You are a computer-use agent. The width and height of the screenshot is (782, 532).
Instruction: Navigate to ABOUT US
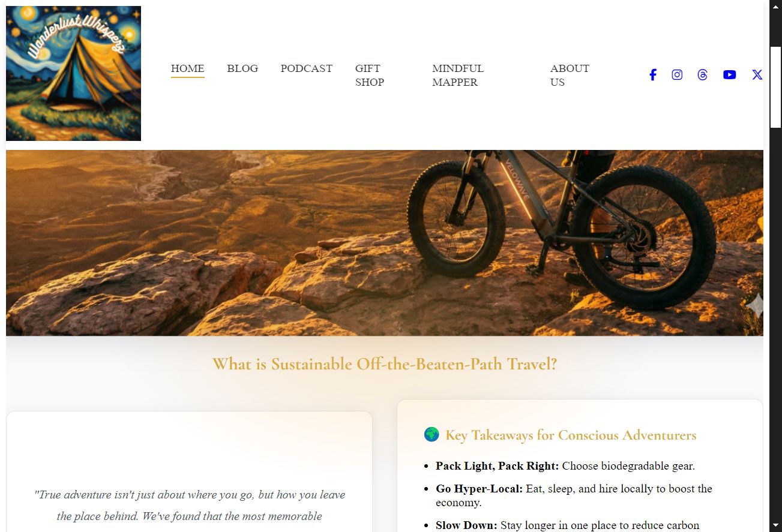tap(570, 75)
